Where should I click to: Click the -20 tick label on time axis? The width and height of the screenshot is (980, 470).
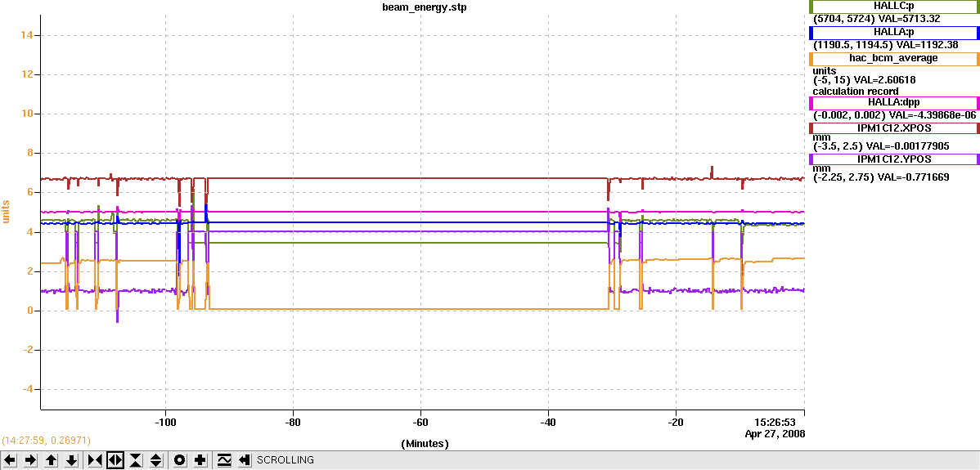click(x=676, y=423)
